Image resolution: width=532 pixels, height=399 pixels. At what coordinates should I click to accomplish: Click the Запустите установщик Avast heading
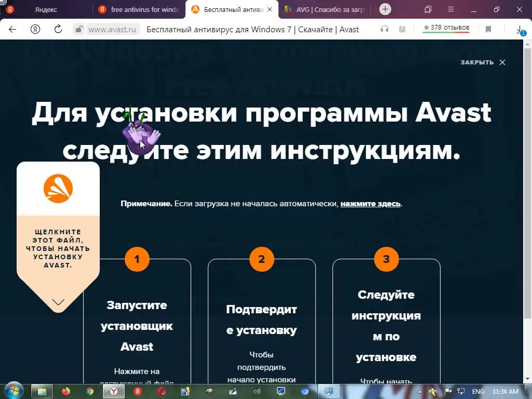(137, 326)
